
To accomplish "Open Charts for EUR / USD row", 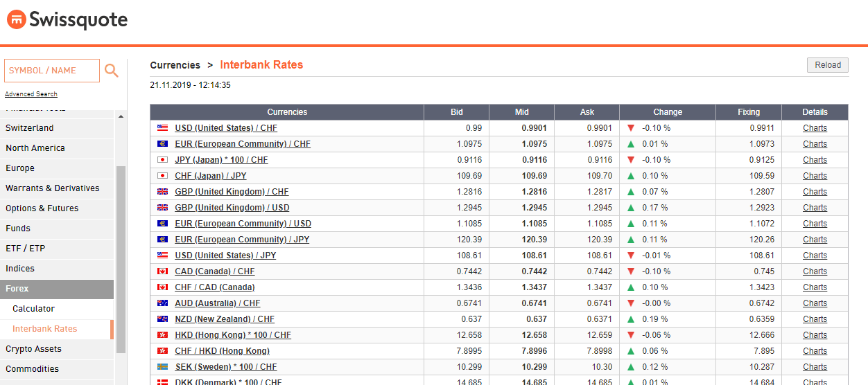I will tap(815, 224).
